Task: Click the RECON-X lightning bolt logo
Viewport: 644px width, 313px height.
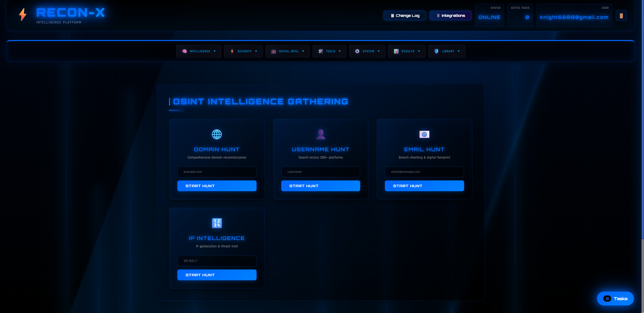Action: click(23, 15)
